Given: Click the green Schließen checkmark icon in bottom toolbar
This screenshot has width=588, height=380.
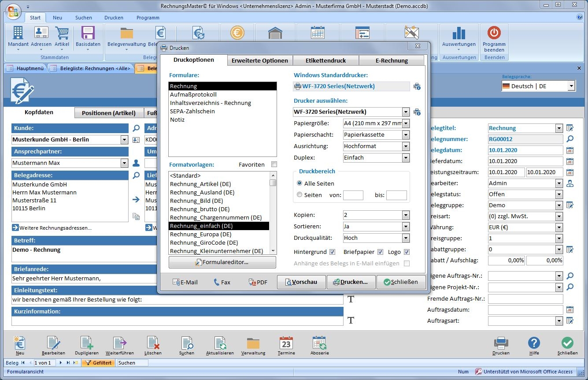Looking at the screenshot, I should pos(567,343).
